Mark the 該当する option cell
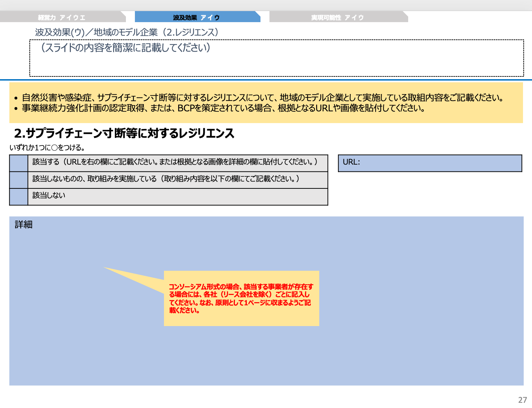532x408 pixels. pos(19,164)
